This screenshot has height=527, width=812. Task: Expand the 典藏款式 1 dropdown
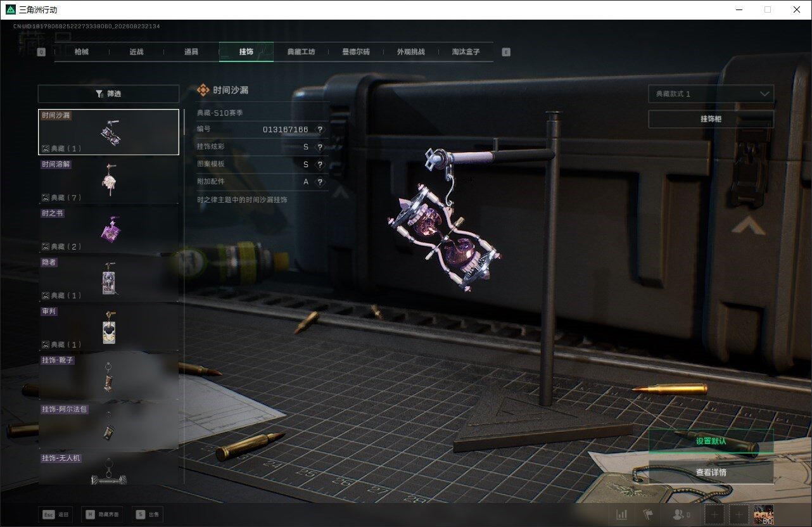tap(711, 94)
